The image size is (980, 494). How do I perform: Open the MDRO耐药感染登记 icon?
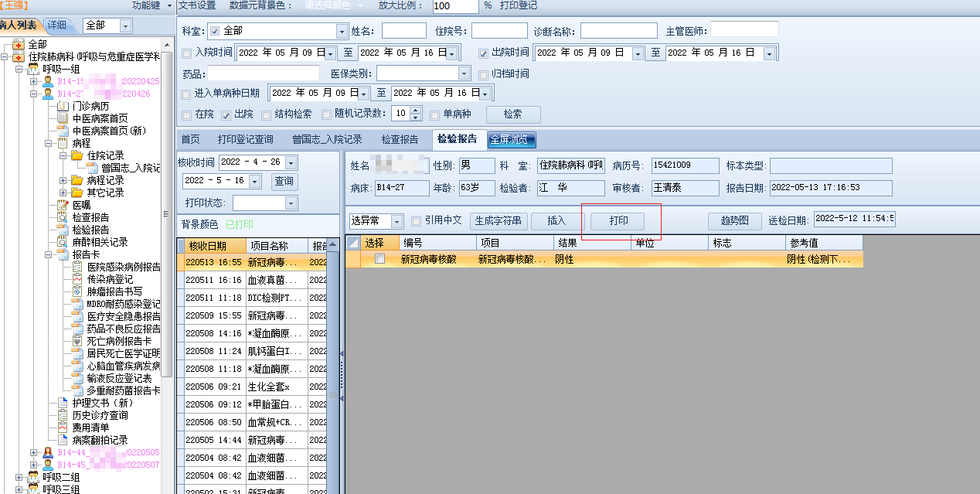tap(77, 304)
